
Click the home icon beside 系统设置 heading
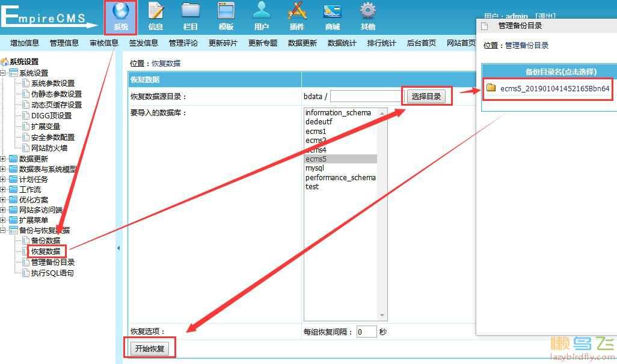pyautogui.click(x=4, y=62)
